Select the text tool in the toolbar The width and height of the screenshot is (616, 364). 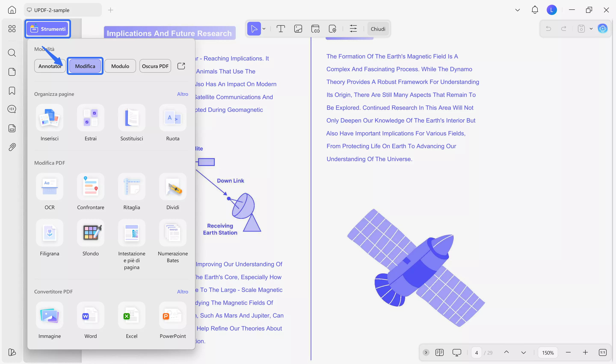pyautogui.click(x=281, y=29)
